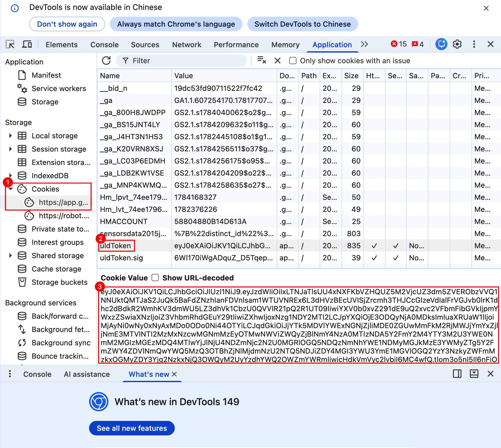Select the uidToken.sig cookie row
The image size is (501, 448).
299,258
